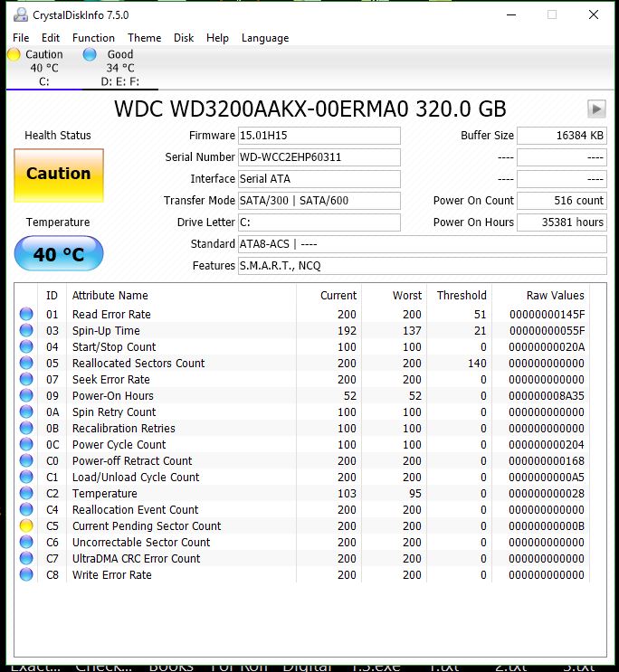The width and height of the screenshot is (619, 672).
Task: Click the CrystalDiskInfo app icon in title bar
Action: tap(20, 15)
